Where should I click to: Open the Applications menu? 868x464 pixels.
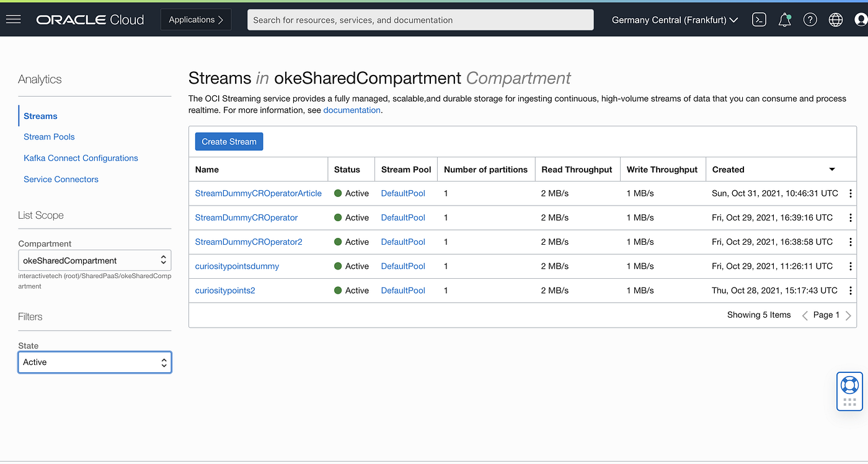coord(196,20)
